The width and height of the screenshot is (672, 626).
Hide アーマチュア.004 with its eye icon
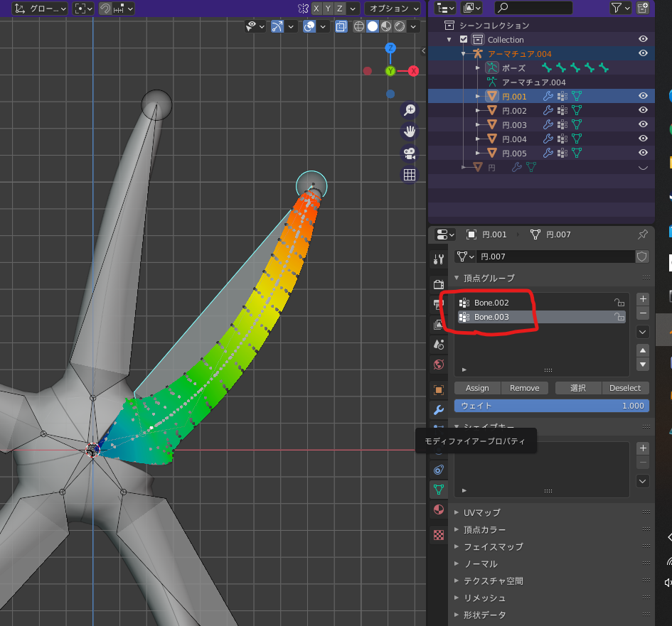tap(643, 53)
